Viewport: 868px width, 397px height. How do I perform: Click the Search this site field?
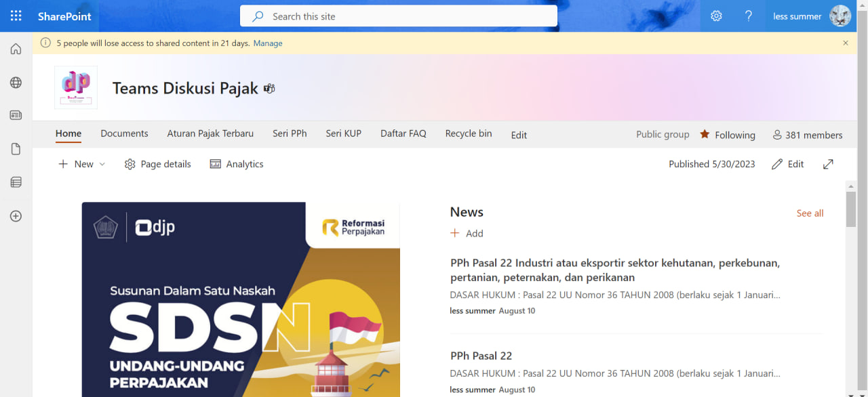coord(398,16)
